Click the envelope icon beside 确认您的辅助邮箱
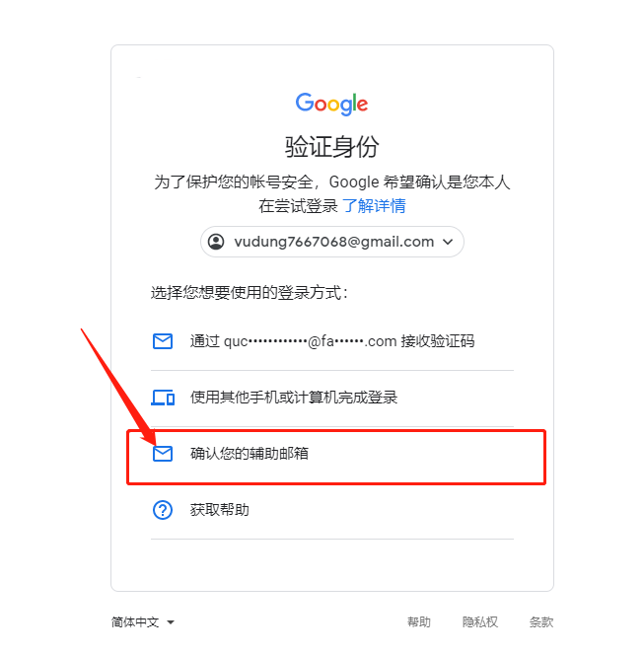This screenshot has width=644, height=654. (163, 454)
